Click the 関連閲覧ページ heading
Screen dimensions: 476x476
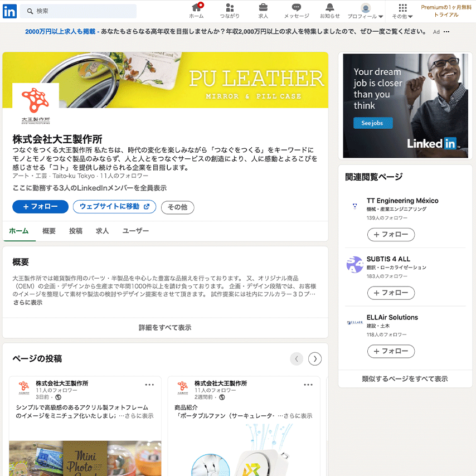tap(373, 177)
